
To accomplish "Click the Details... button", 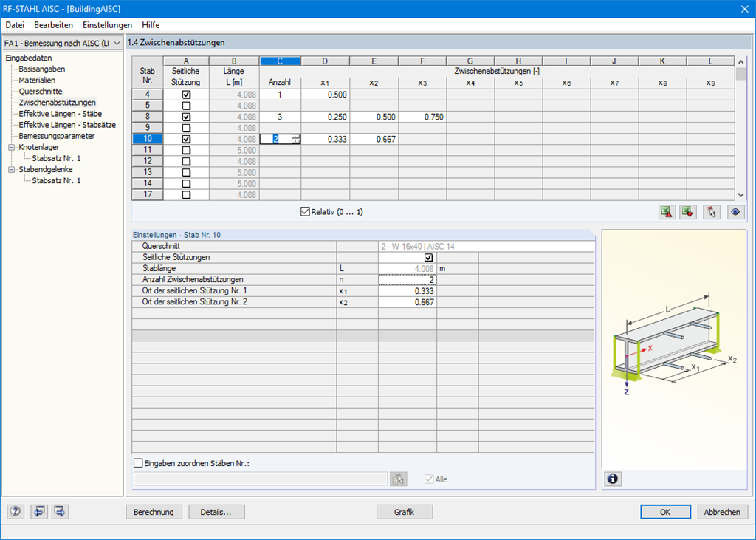I will coord(216,512).
